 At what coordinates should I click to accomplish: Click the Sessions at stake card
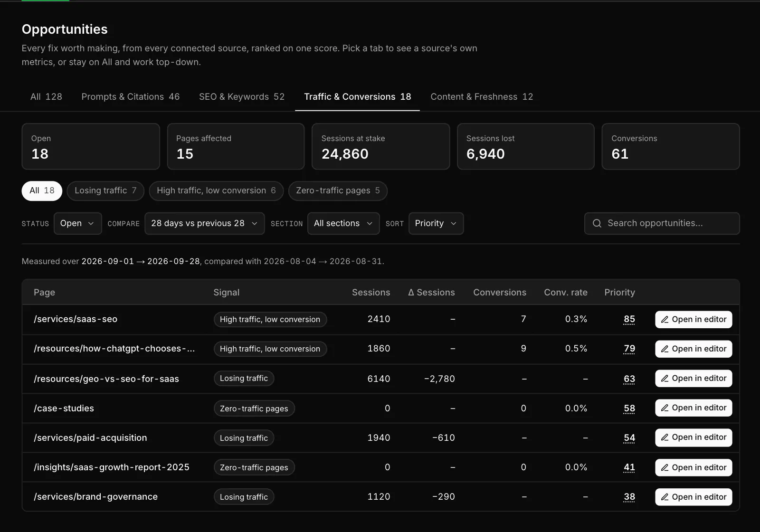click(x=380, y=146)
